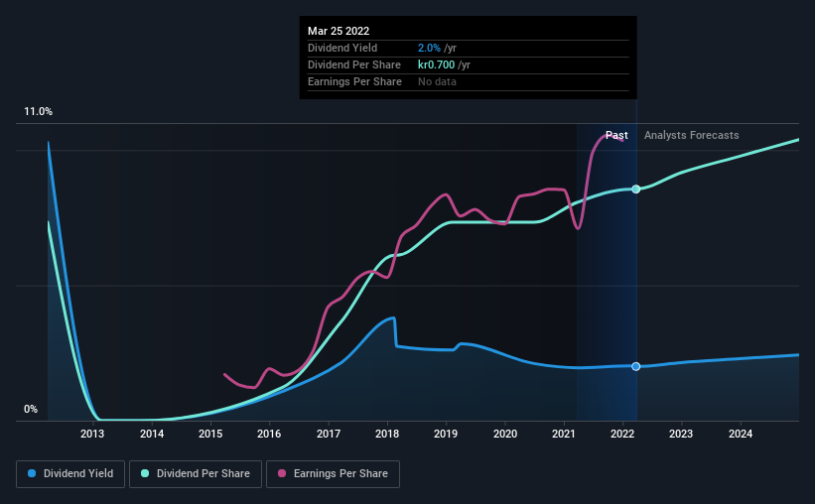This screenshot has height=504, width=815.
Task: Click the '0%' y-axis label
Action: [31, 410]
